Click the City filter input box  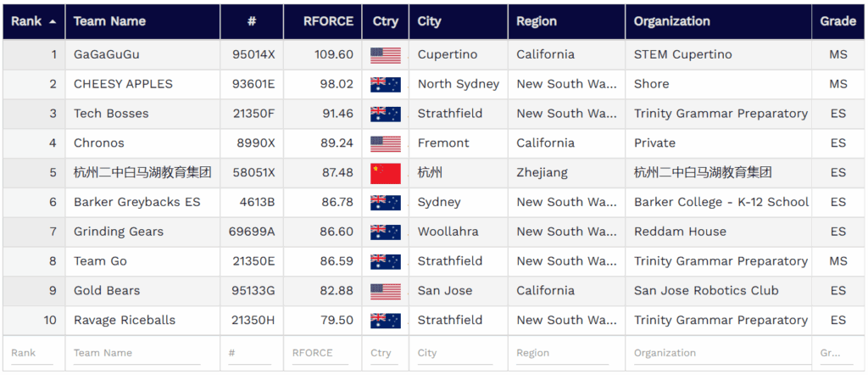coord(455,353)
